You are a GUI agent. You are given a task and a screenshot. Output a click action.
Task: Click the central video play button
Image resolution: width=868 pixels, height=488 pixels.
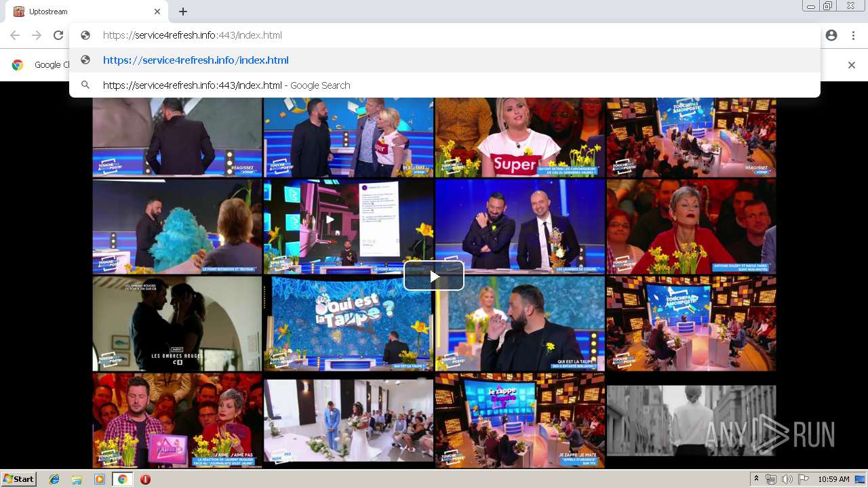click(434, 276)
